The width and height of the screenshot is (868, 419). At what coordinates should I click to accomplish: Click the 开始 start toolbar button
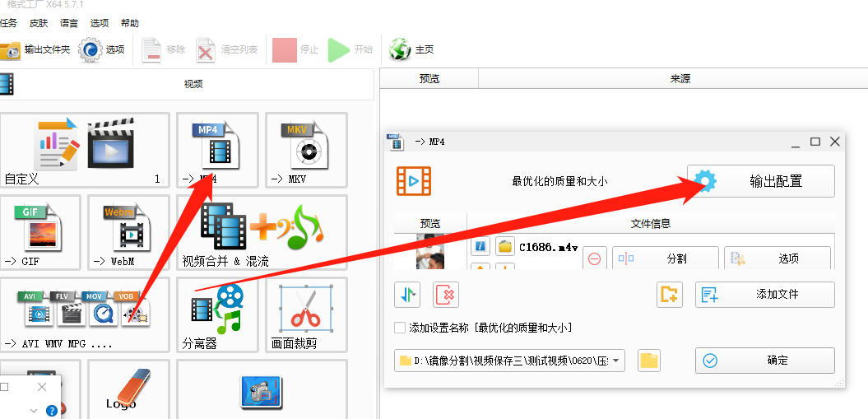[x=350, y=50]
